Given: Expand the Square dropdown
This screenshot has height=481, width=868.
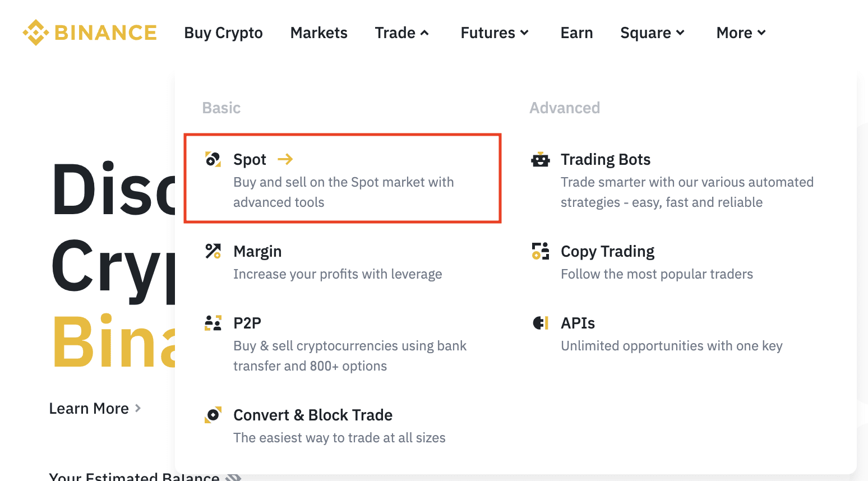Looking at the screenshot, I should [652, 33].
